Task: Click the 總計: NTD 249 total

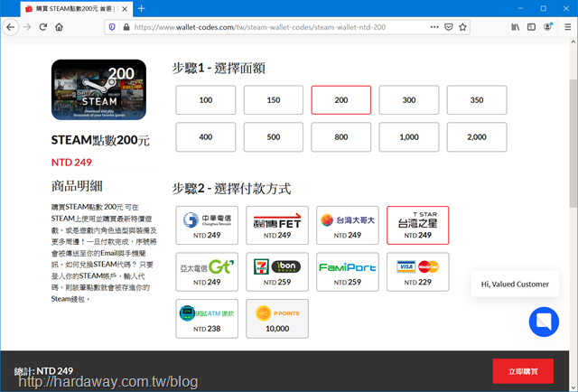Action: coord(43,371)
